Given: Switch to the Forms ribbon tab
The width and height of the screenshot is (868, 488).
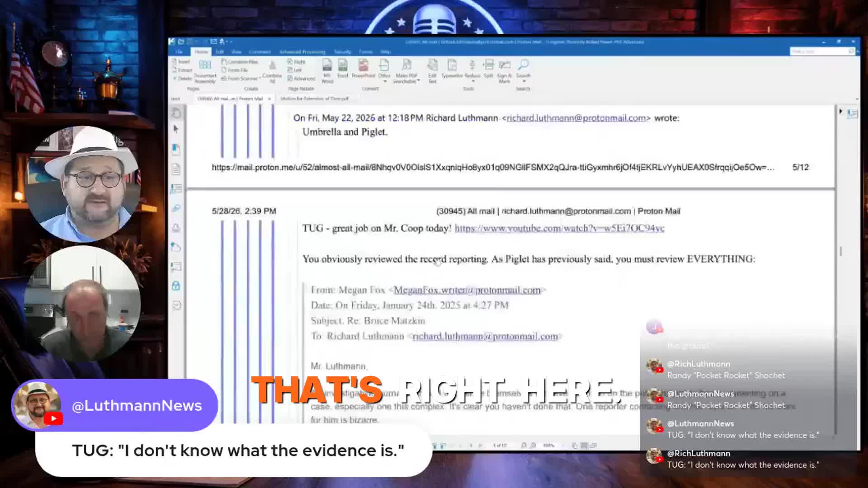Looking at the screenshot, I should pos(366,52).
